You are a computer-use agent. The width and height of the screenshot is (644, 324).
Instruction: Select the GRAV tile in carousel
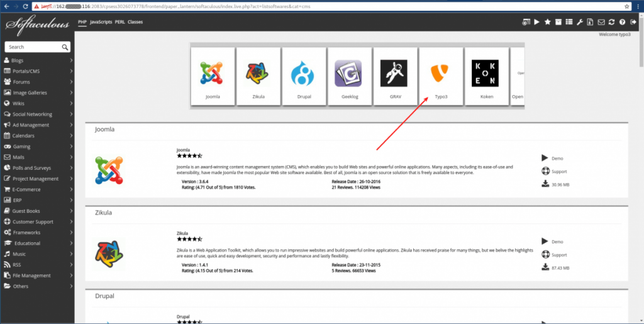tap(395, 76)
